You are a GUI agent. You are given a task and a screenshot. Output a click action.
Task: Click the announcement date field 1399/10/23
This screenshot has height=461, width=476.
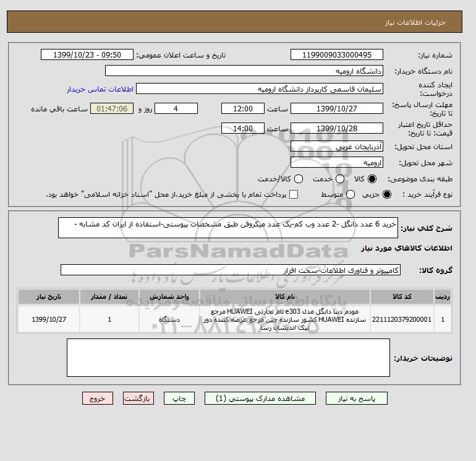pyautogui.click(x=87, y=54)
